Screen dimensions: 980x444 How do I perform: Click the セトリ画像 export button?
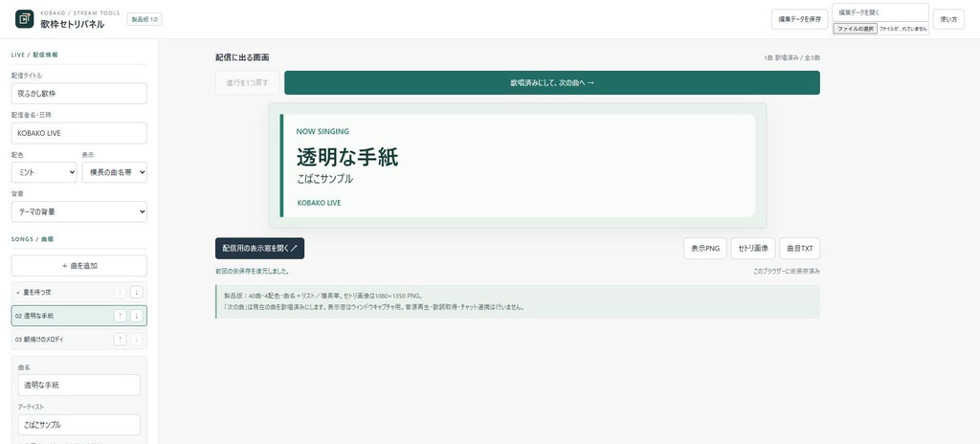[x=753, y=248]
